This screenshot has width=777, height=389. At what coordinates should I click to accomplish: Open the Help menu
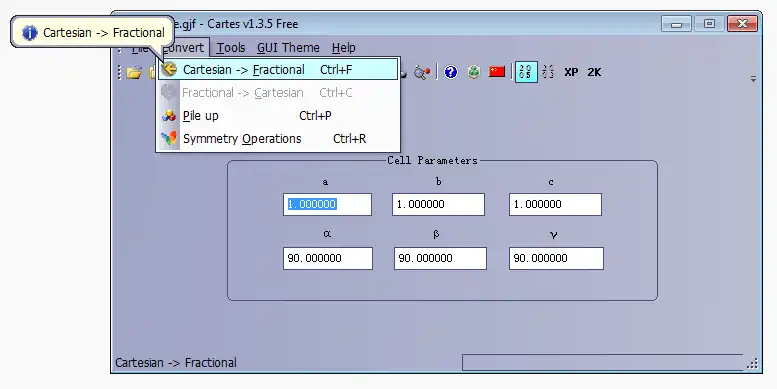coord(344,48)
